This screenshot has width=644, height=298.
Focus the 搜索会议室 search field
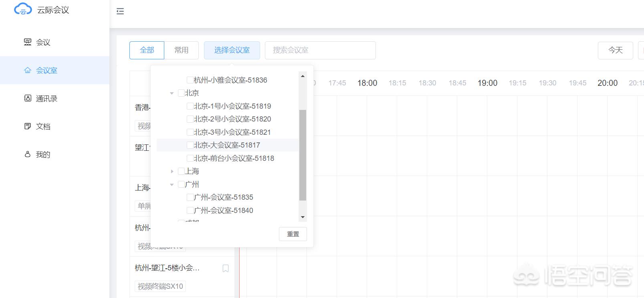pos(320,50)
